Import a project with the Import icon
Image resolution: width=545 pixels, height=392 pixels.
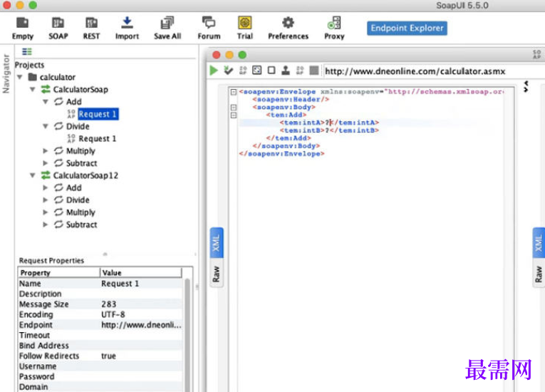click(x=127, y=28)
